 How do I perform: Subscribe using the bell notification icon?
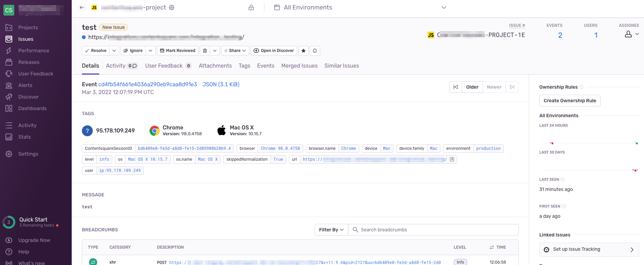click(315, 51)
